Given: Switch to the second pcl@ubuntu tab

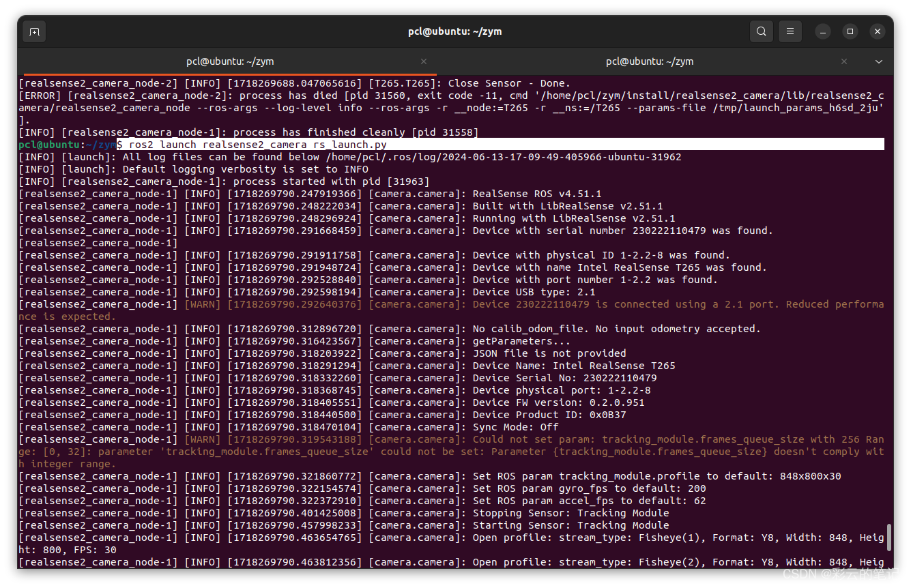Looking at the screenshot, I should [x=650, y=61].
